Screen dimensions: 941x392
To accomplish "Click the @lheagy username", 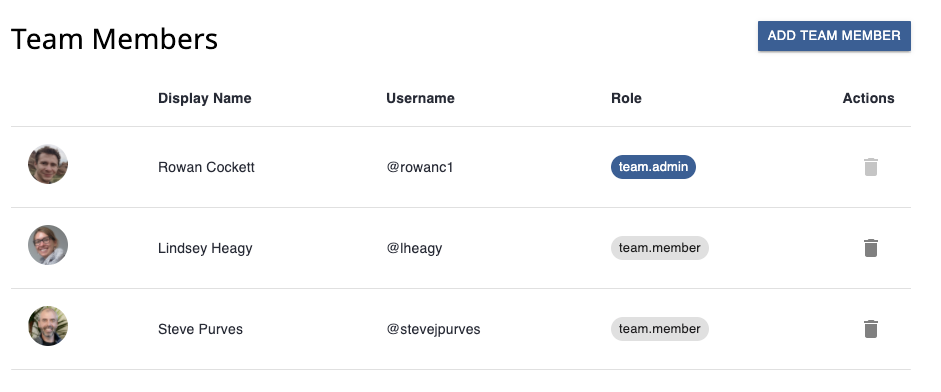I will click(x=414, y=249).
